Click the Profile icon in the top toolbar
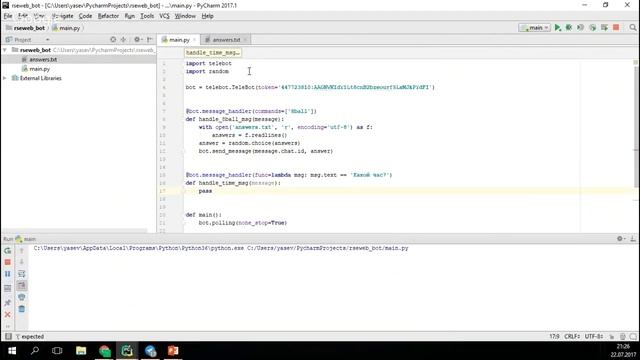Screen dimensions: 640x360 pyautogui.click(x=593, y=28)
